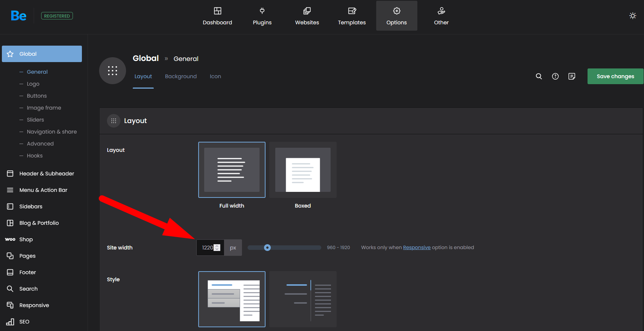Choose the second Style thumbnail option
Image resolution: width=644 pixels, height=331 pixels.
[x=303, y=299]
